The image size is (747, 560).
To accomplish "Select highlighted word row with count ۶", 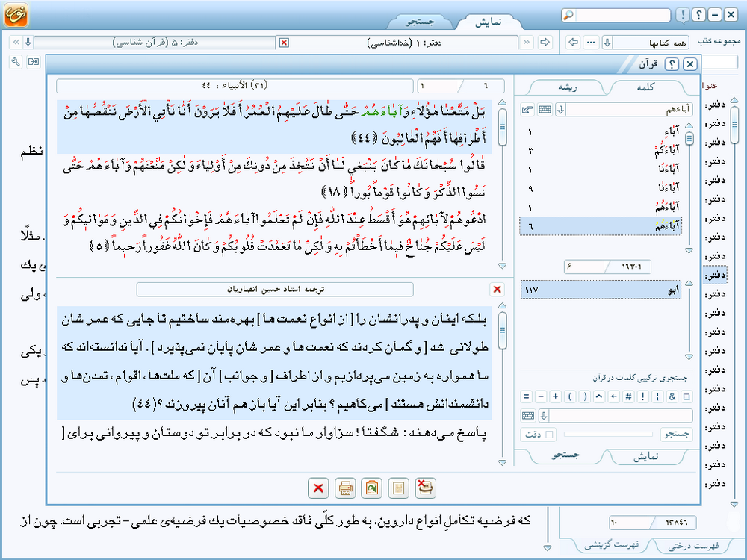I will (601, 226).
